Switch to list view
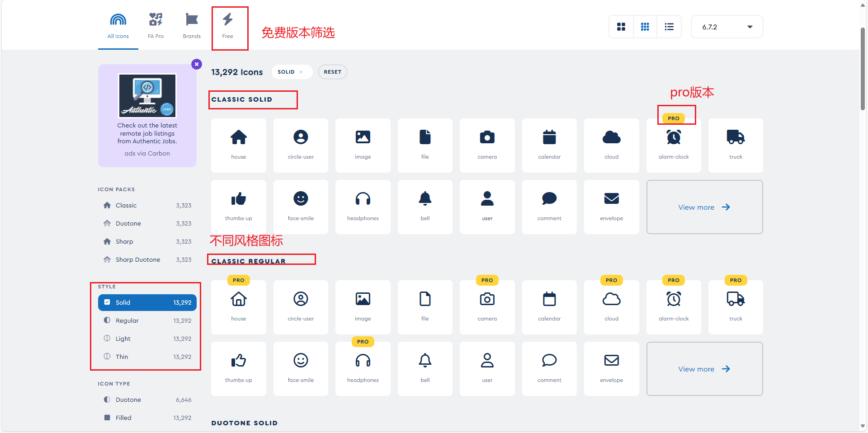 tap(669, 27)
